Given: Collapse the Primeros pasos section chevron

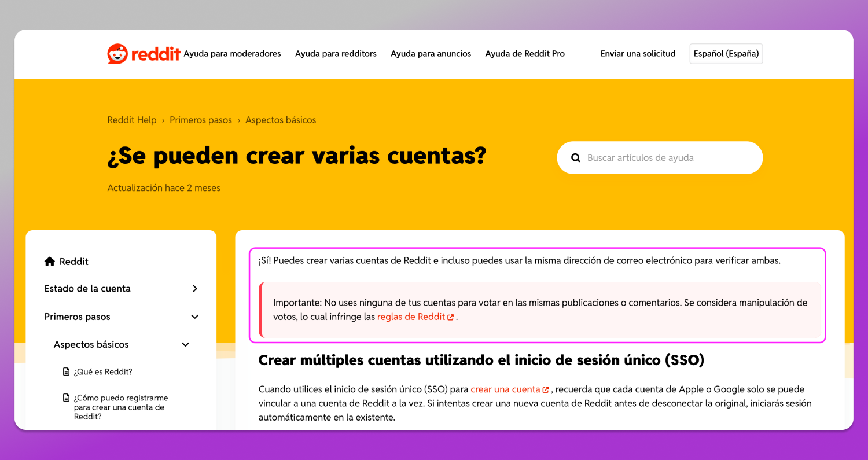Looking at the screenshot, I should pyautogui.click(x=195, y=317).
